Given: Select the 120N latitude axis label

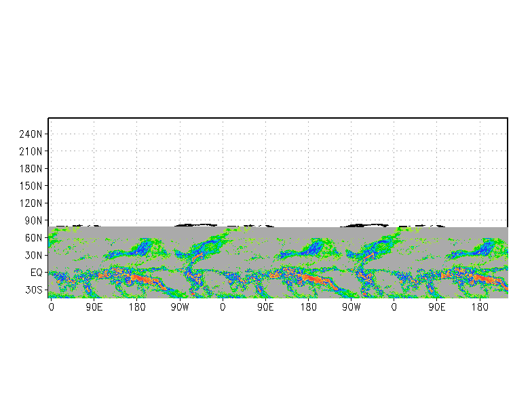Looking at the screenshot, I should pyautogui.click(x=31, y=203).
